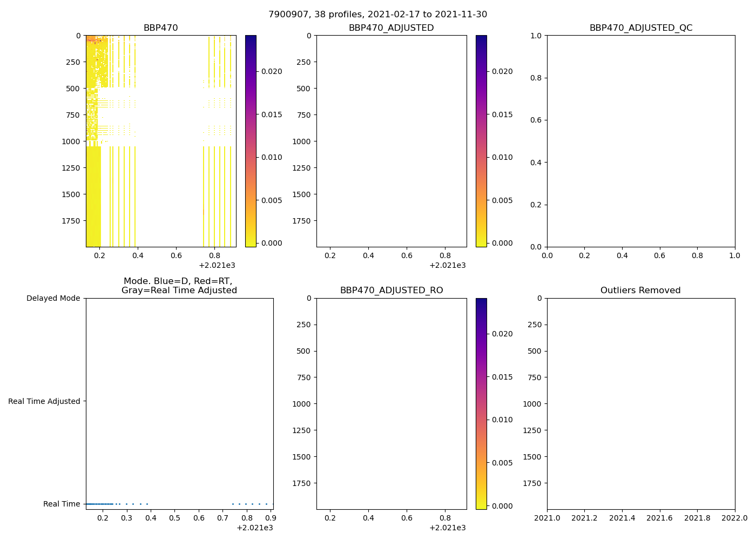Click the BBP470 heatmap plot title

point(160,28)
